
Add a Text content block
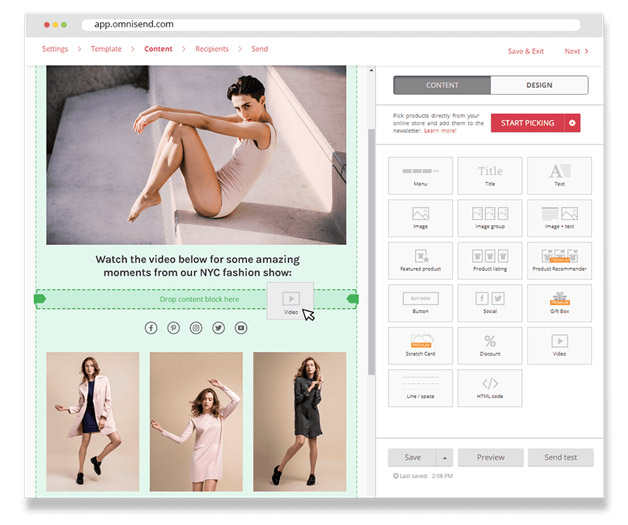559,176
